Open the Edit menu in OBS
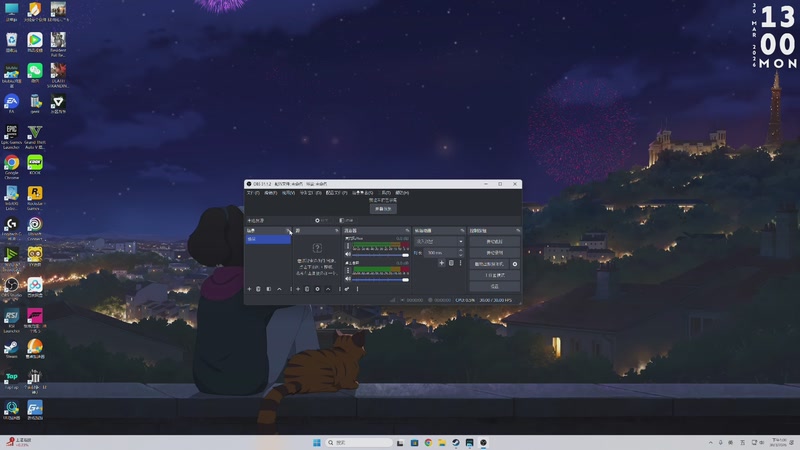 point(270,193)
